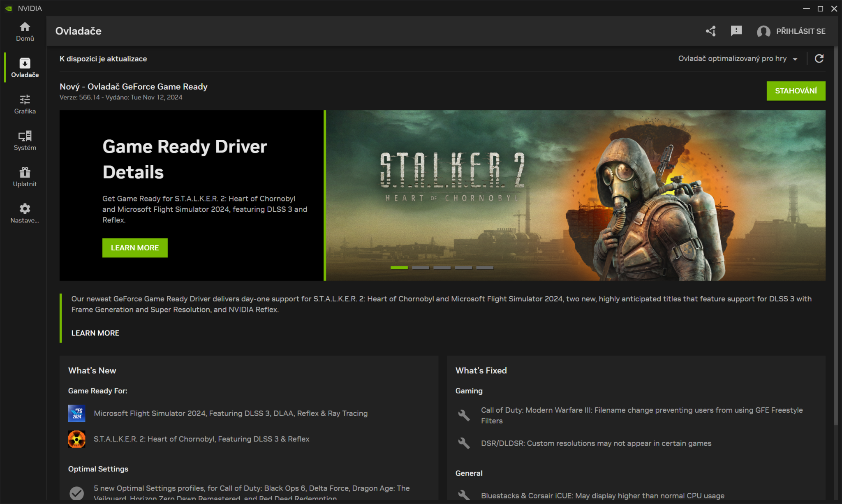This screenshot has width=842, height=504.
Task: Click the Microsoft Flight Simulator 2024 entry text
Action: point(231,413)
